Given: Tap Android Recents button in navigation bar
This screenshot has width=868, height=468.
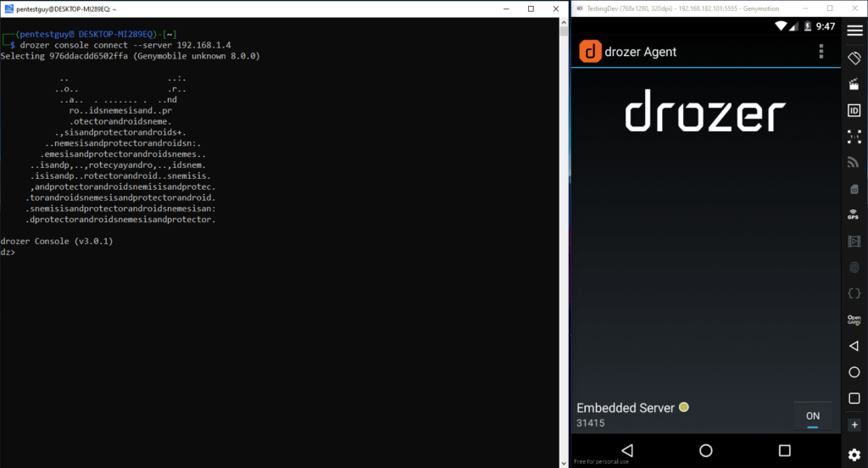Looking at the screenshot, I should (x=784, y=450).
